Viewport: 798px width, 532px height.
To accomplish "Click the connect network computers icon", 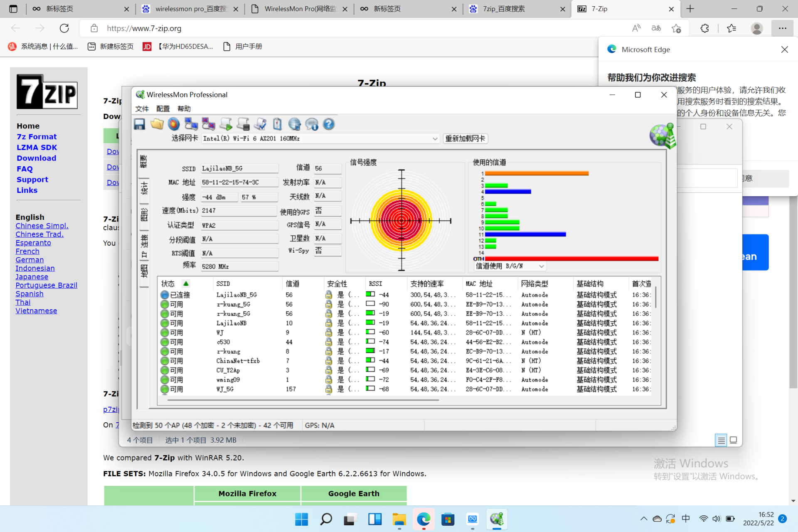I will click(x=191, y=124).
